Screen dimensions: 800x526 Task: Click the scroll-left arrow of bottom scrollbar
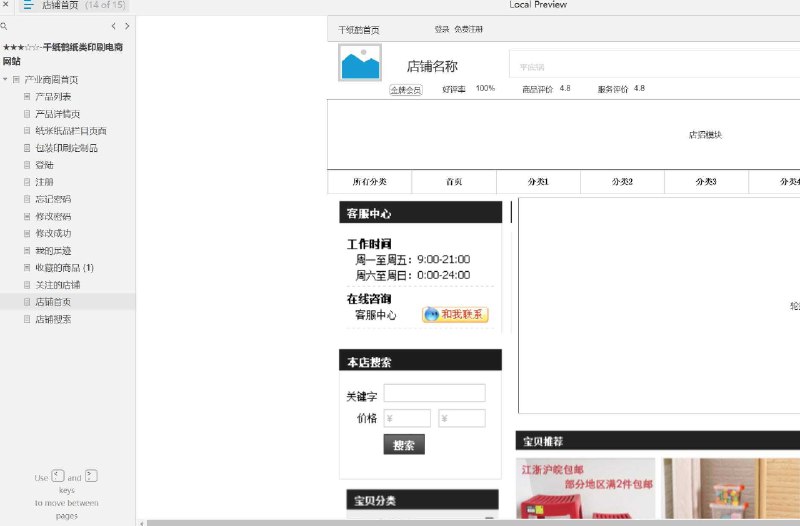pyautogui.click(x=141, y=523)
